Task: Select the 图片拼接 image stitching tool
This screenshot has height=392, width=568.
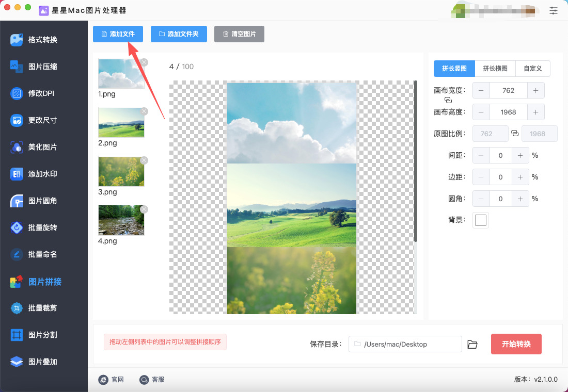Action: click(x=36, y=282)
